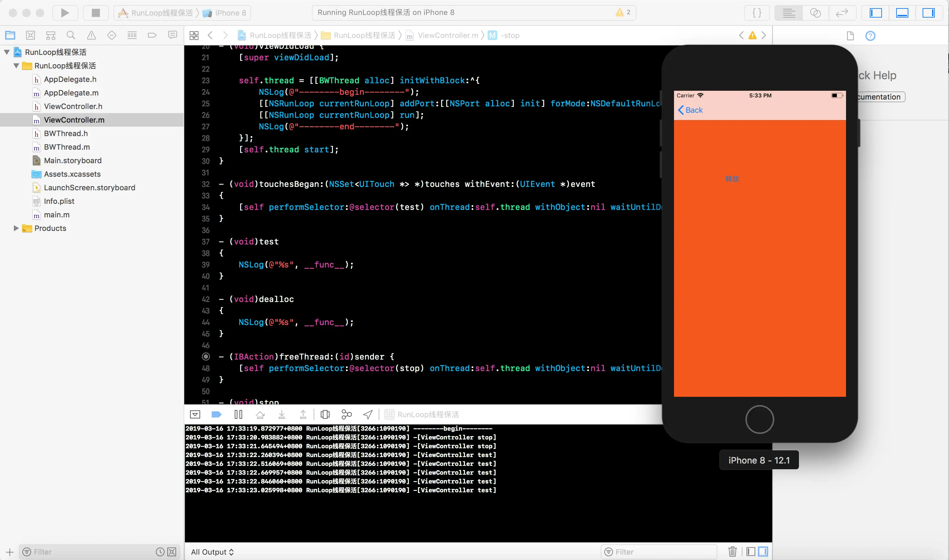Click the Pause program execution button
949x560 pixels.
(238, 415)
